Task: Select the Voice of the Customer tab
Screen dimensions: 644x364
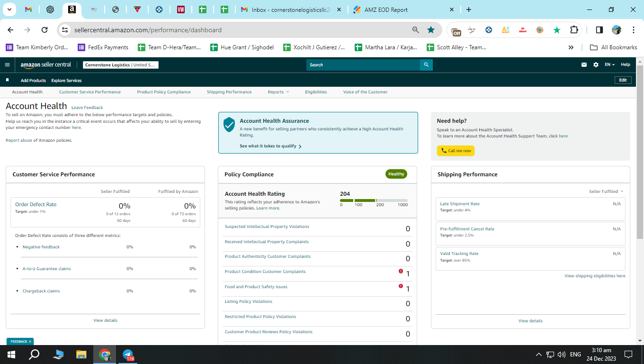Action: tap(366, 92)
